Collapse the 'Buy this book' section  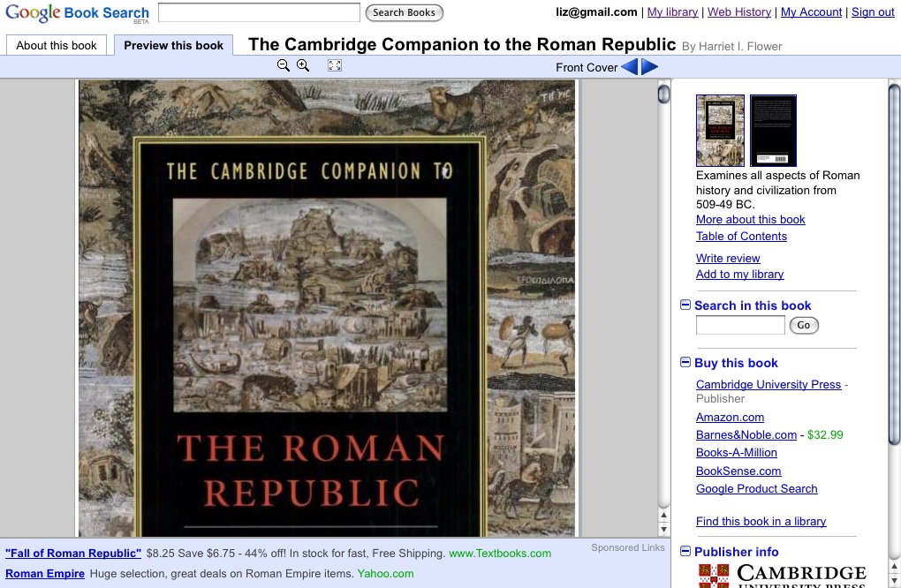pos(685,362)
